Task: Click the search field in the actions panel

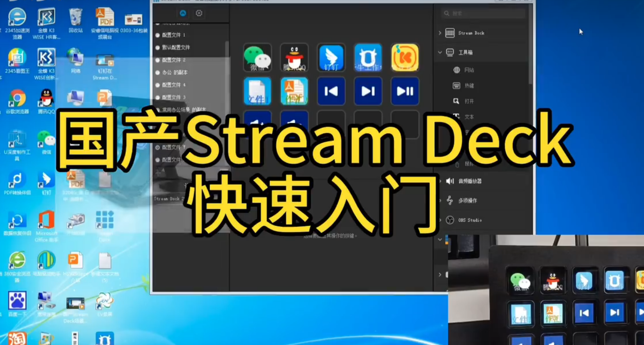Action: [483, 13]
